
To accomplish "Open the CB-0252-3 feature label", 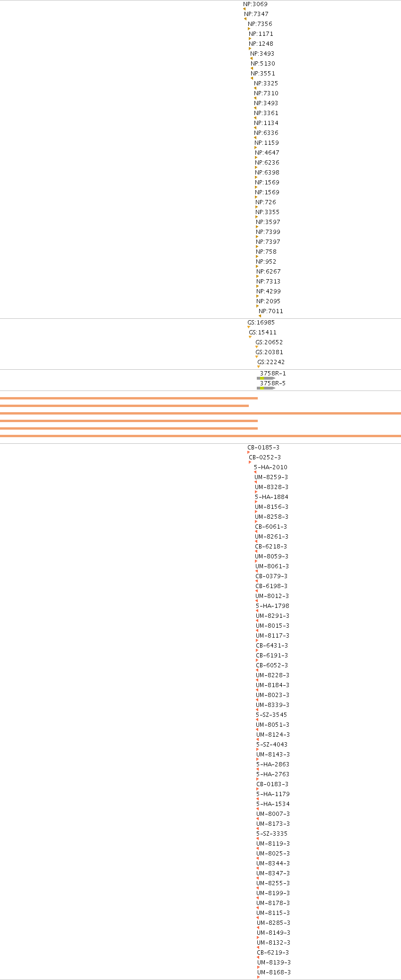I will [x=265, y=457].
